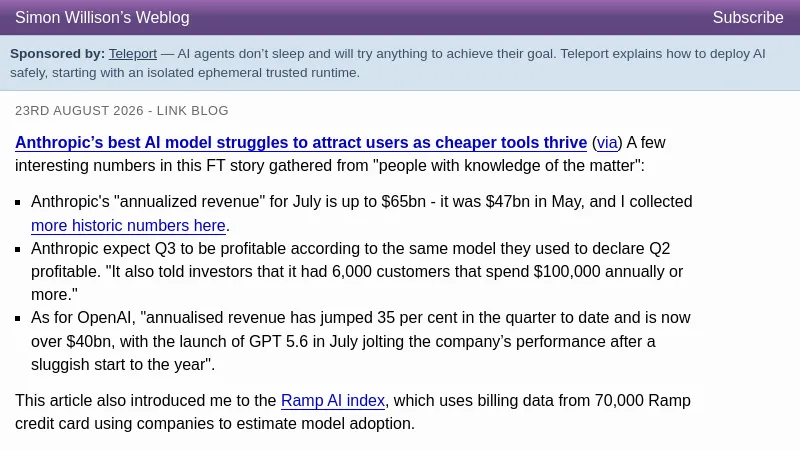
Task: Click the 6,000 customers figure
Action: (391, 271)
